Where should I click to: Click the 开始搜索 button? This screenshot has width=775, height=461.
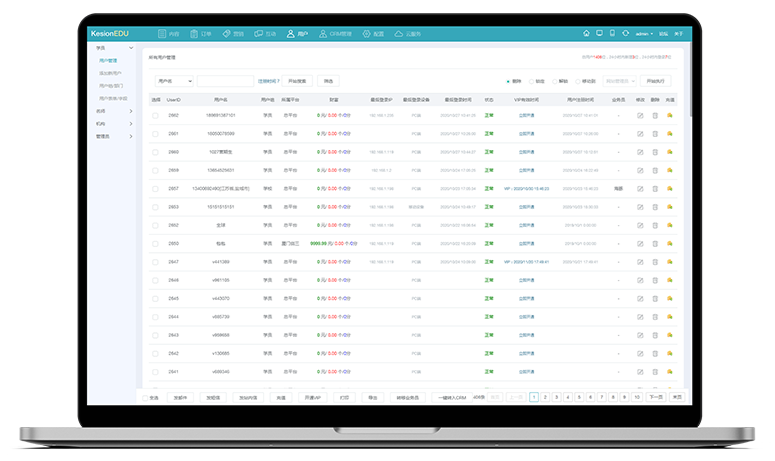(298, 81)
